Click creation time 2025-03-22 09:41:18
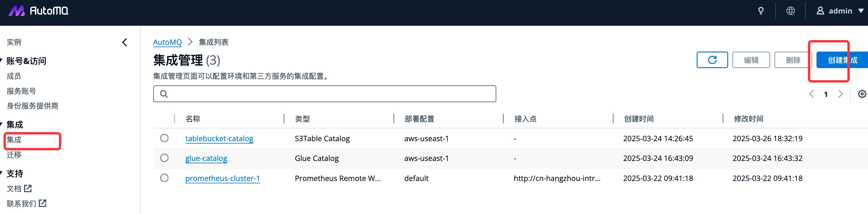Image resolution: width=868 pixels, height=214 pixels. [x=658, y=178]
